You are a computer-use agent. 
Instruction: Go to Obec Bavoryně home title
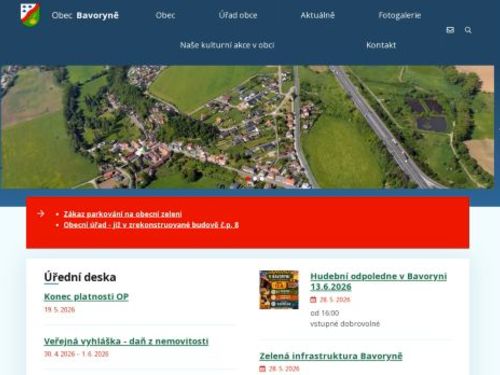tap(85, 15)
